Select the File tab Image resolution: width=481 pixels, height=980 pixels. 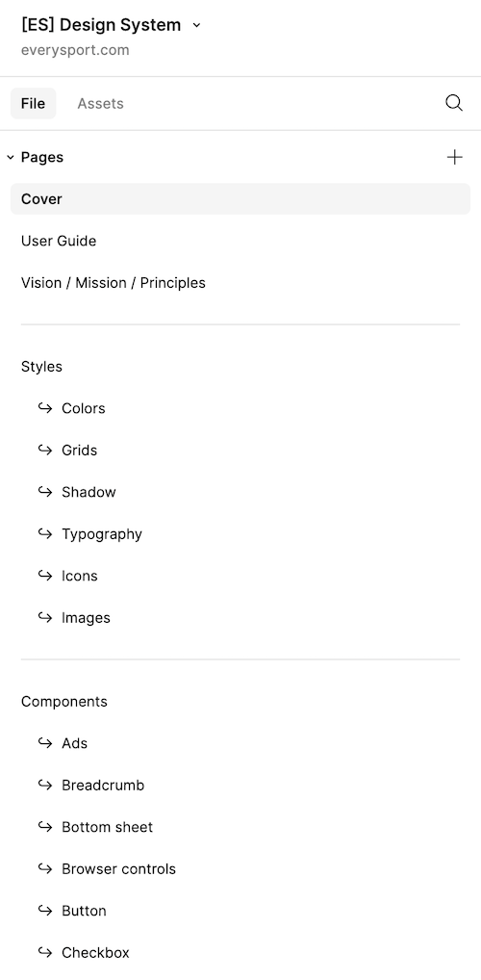point(33,104)
